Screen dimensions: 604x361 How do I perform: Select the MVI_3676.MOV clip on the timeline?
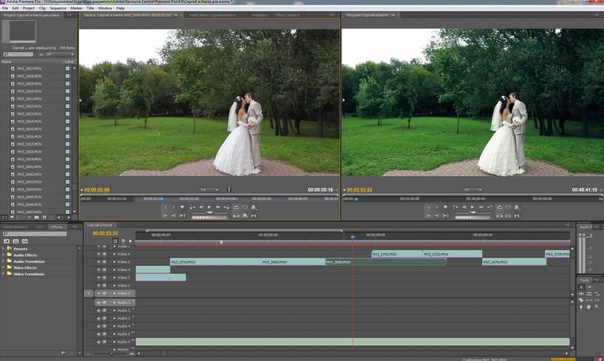pyautogui.click(x=514, y=262)
